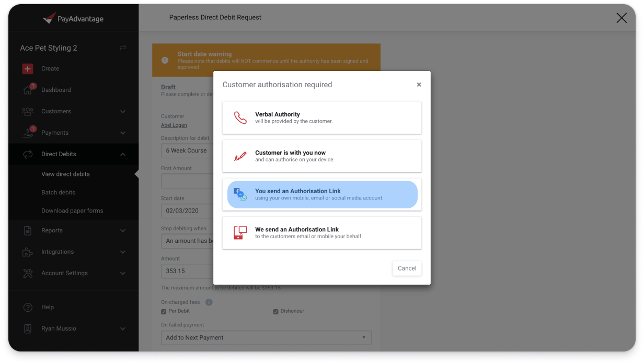Click the Integrations puzzle icon
This screenshot has height=364, width=644.
point(28,252)
